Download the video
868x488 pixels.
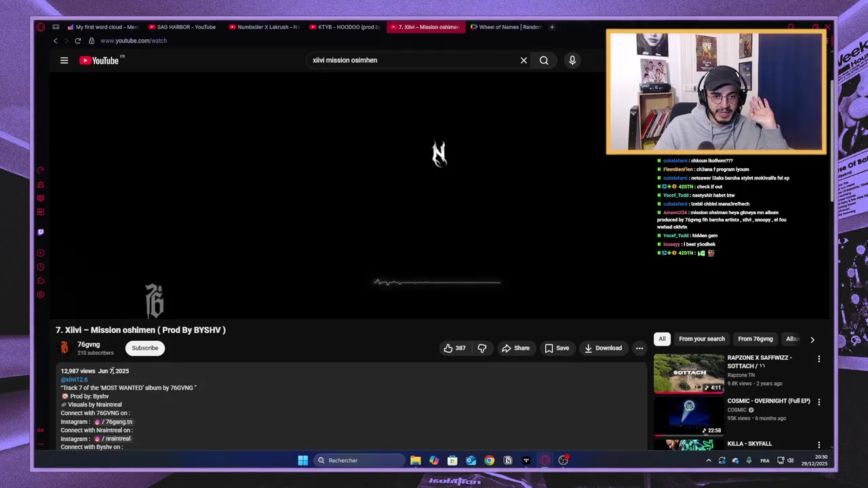tap(603, 348)
